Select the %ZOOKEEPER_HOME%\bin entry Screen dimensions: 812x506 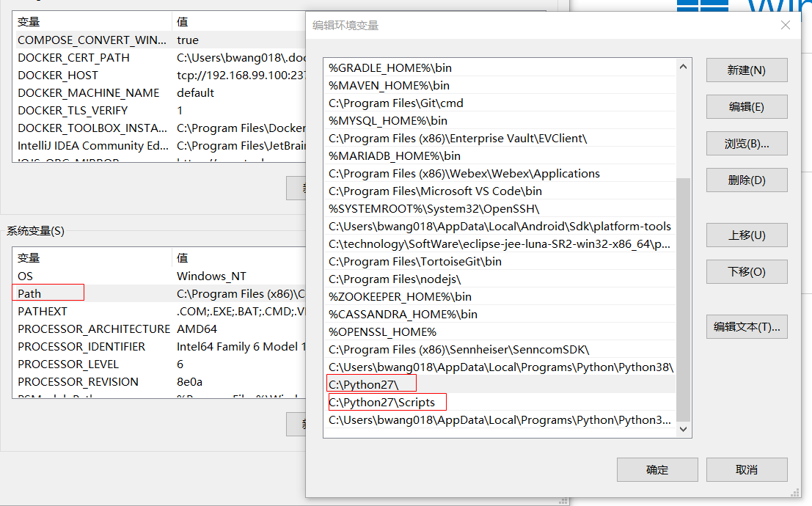(x=381, y=296)
